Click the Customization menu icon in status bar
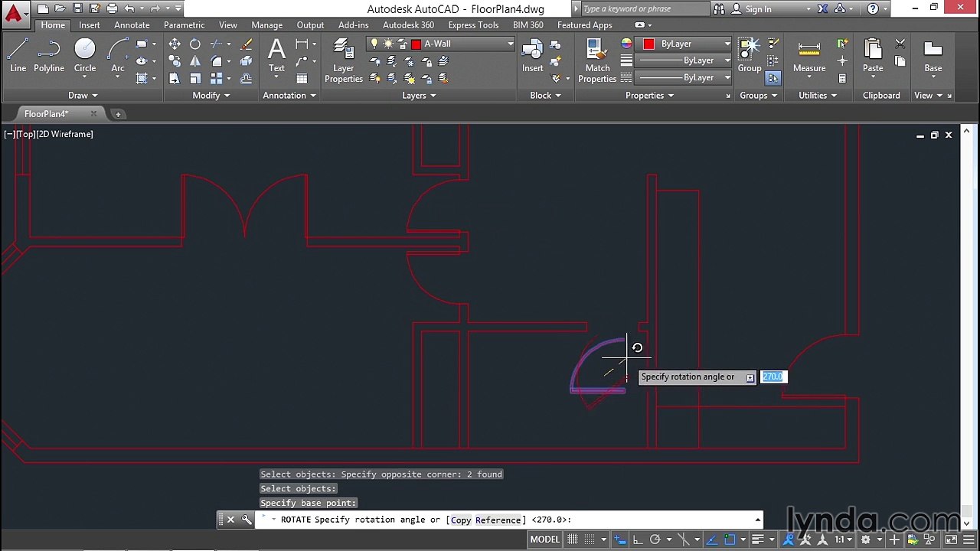 point(969,540)
